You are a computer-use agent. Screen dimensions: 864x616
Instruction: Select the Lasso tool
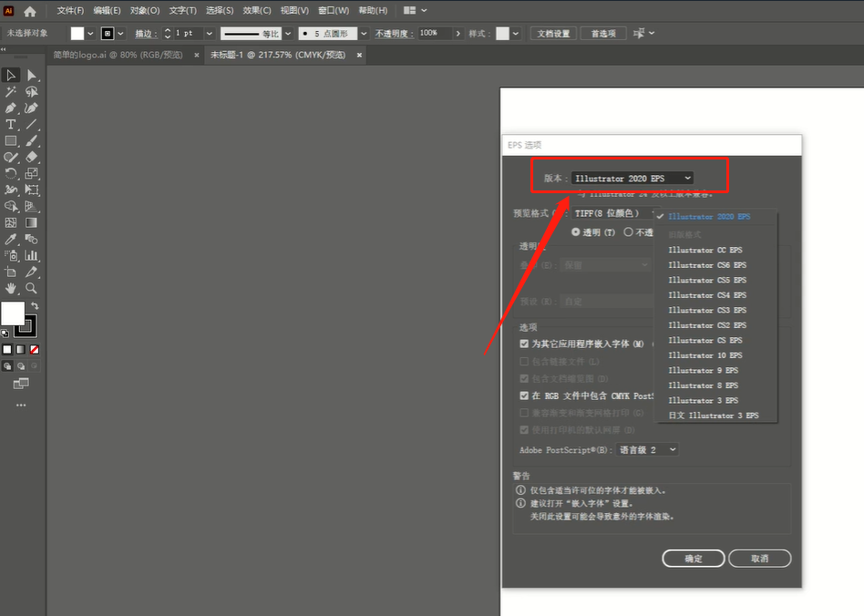pyautogui.click(x=31, y=91)
